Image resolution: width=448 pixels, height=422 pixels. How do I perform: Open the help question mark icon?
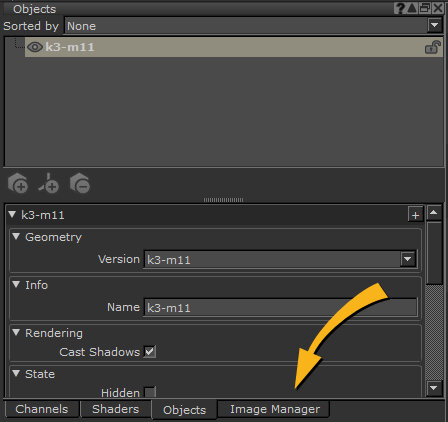(400, 8)
